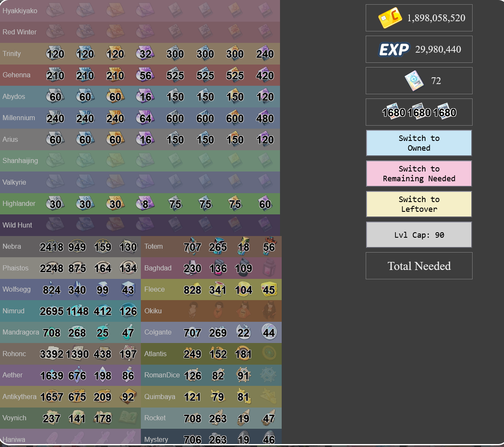This screenshot has width=504, height=447.
Task: Click the Mystery stone icon showing 706
Action: coord(192,439)
